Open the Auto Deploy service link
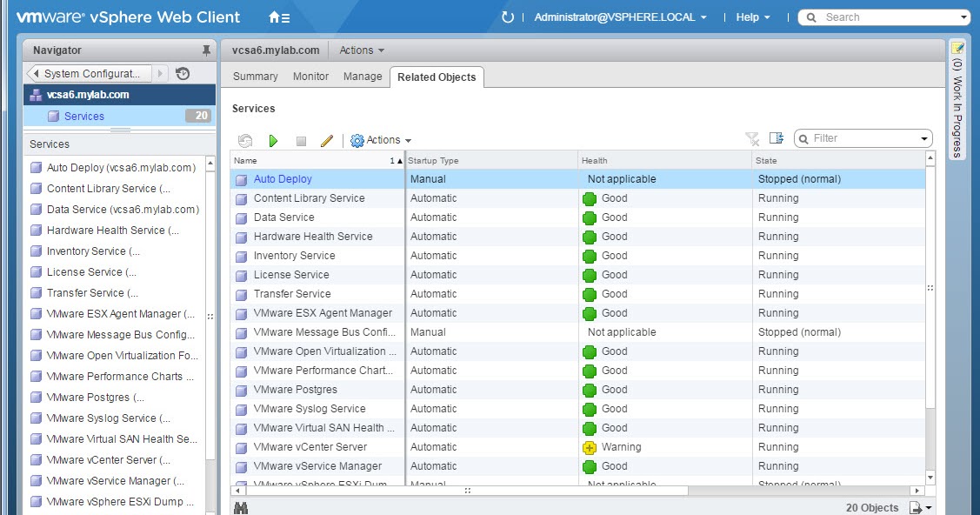This screenshot has height=515, width=980. (x=282, y=179)
